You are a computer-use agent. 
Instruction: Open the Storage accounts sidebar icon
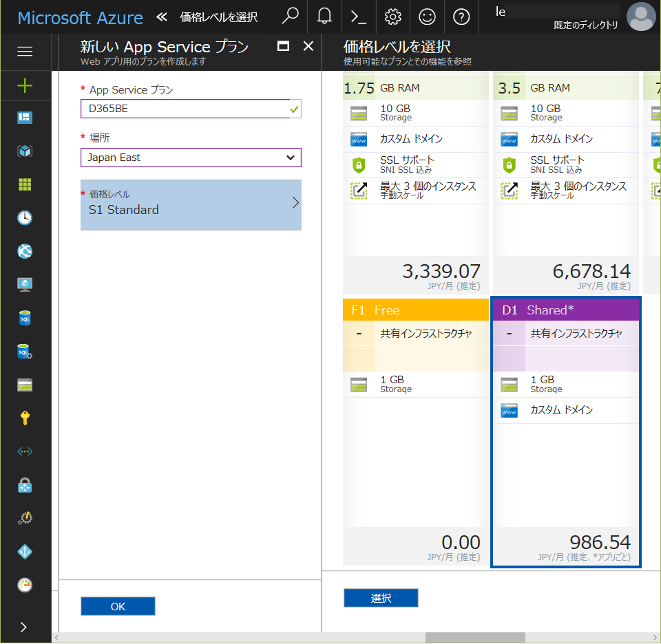[x=25, y=385]
